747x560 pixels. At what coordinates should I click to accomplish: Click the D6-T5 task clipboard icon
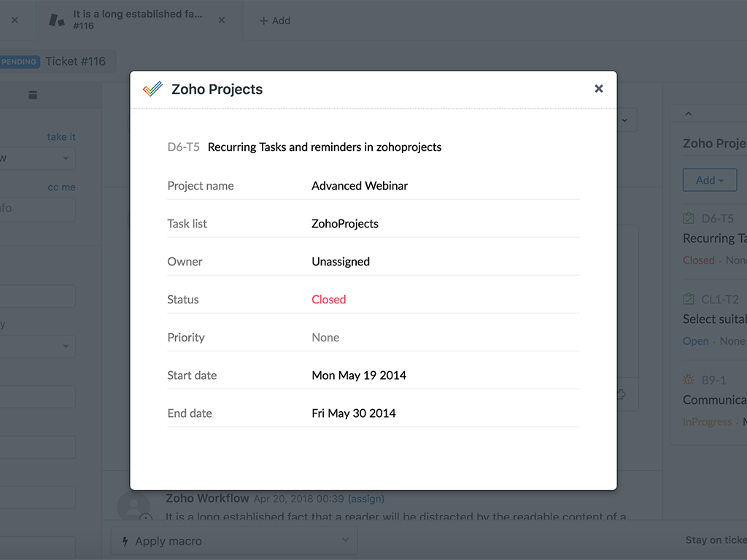tap(688, 218)
